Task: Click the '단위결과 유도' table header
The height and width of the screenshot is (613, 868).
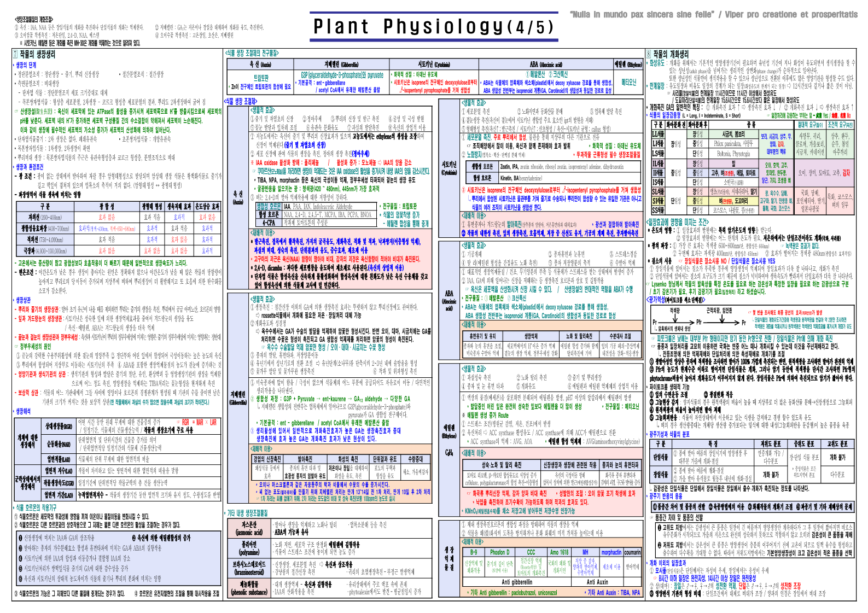Action: [385, 459]
